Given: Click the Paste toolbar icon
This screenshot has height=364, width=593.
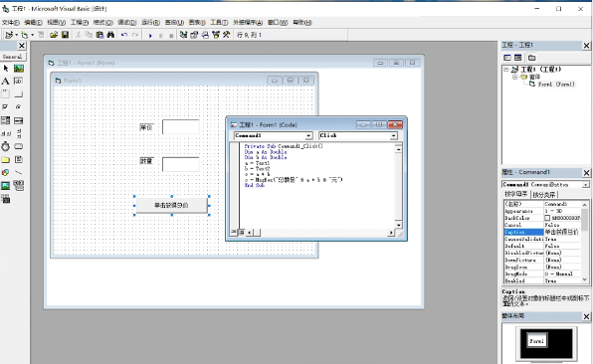Looking at the screenshot, I should [99, 35].
